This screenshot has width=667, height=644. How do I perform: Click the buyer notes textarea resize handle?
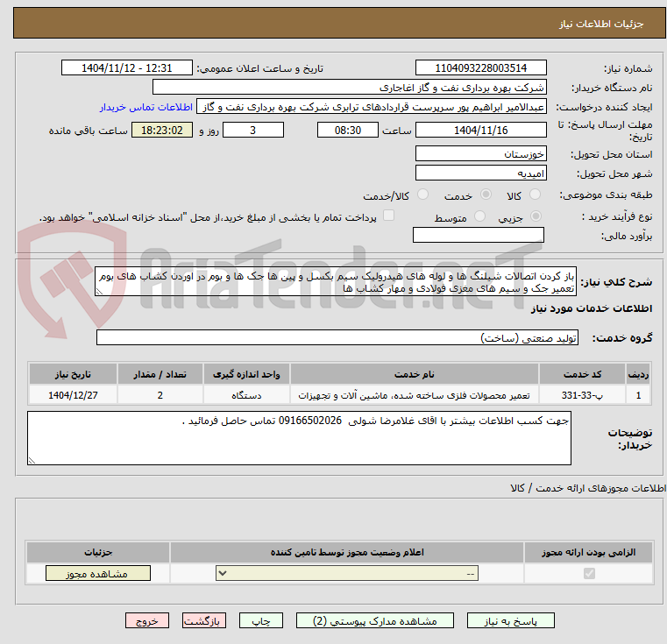[32, 460]
